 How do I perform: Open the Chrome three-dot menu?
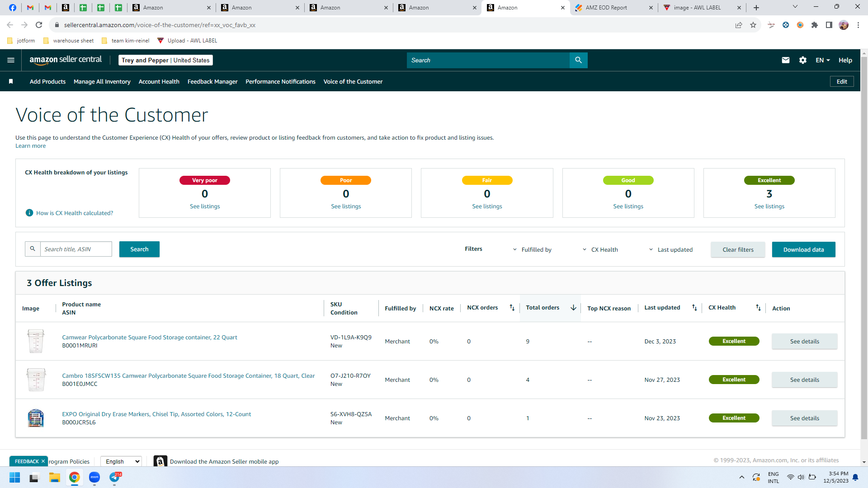858,25
